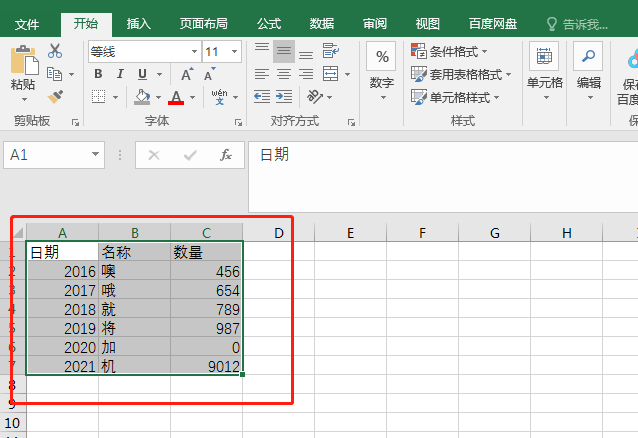This screenshot has width=638, height=438.
Task: Switch to Page Layout tab
Action: (203, 24)
